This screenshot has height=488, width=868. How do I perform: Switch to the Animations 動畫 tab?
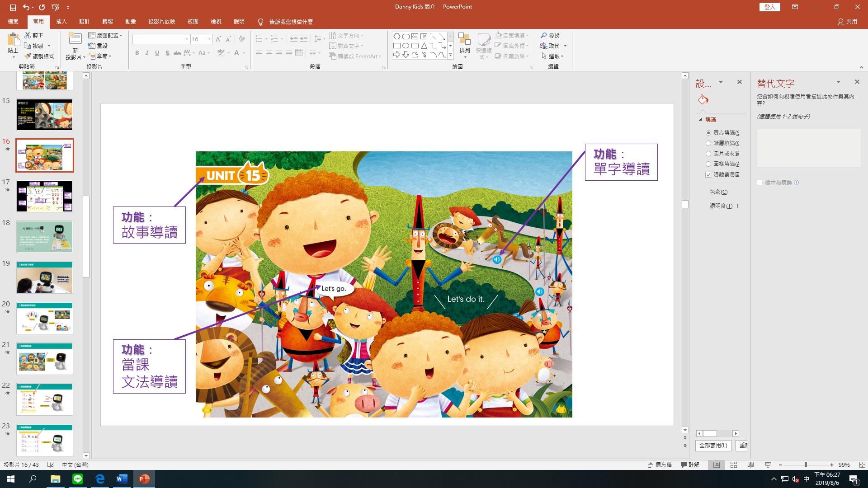coord(131,22)
